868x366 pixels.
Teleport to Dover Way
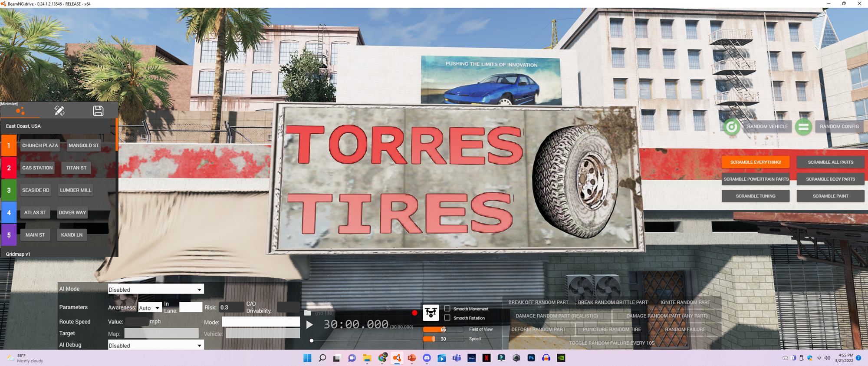[x=72, y=213]
